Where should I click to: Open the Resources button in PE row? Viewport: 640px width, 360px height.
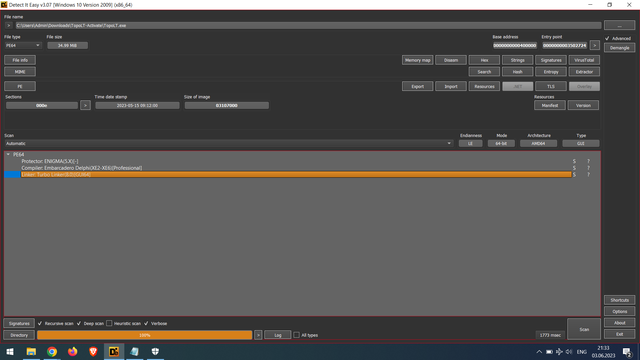point(484,86)
